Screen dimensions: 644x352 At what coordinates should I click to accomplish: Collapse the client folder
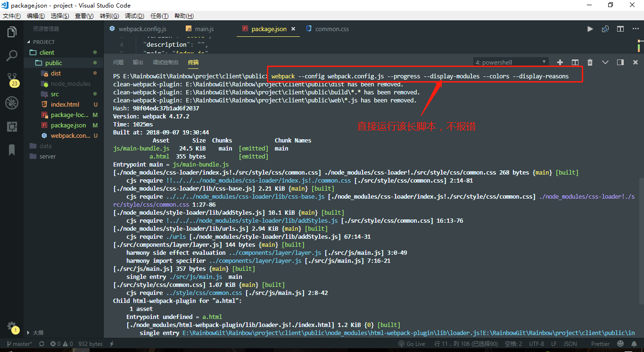tap(64, 52)
